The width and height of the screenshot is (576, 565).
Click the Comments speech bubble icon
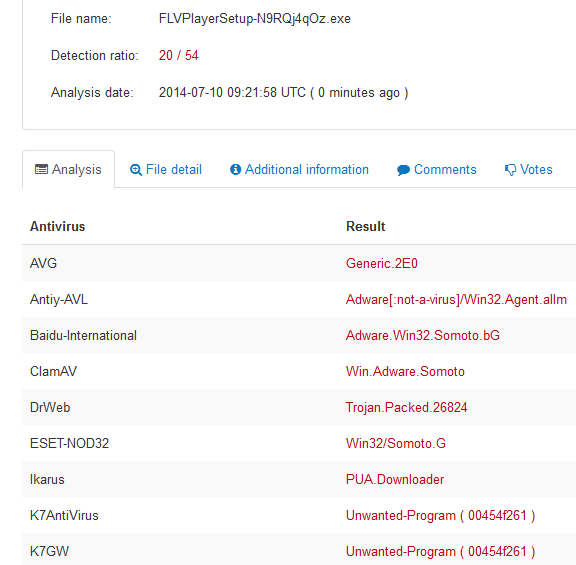(x=403, y=170)
